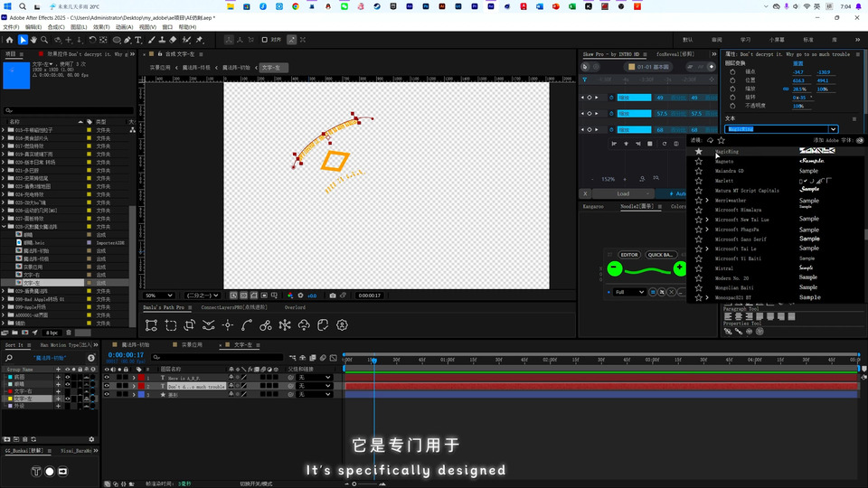
Task: Click layer 3 blue label color swatch
Action: click(x=141, y=395)
